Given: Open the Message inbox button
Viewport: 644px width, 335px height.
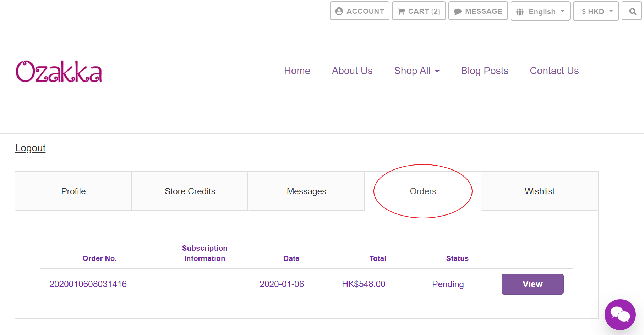Looking at the screenshot, I should click(x=478, y=11).
